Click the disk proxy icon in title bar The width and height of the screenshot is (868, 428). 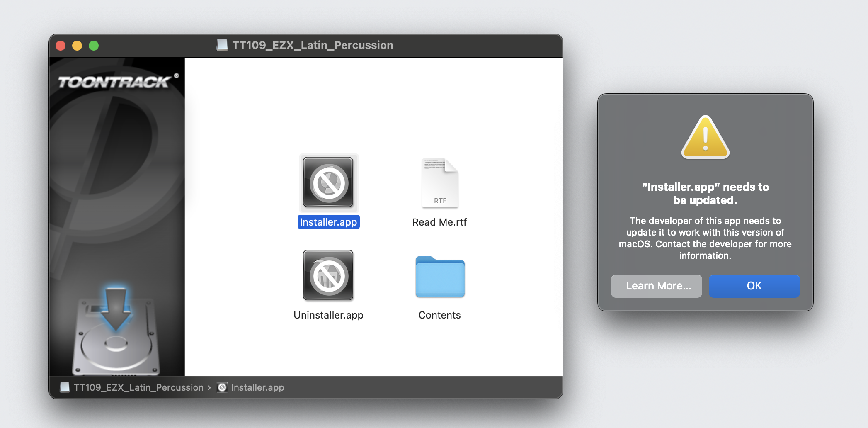[222, 45]
